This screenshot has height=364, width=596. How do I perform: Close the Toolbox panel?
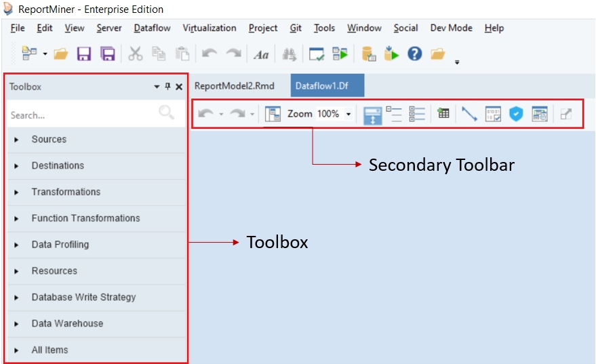coord(179,87)
